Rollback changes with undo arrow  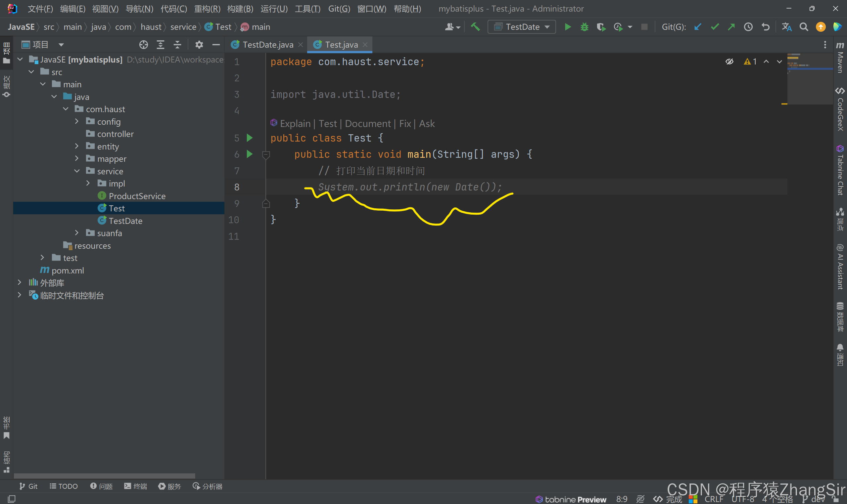(x=765, y=27)
